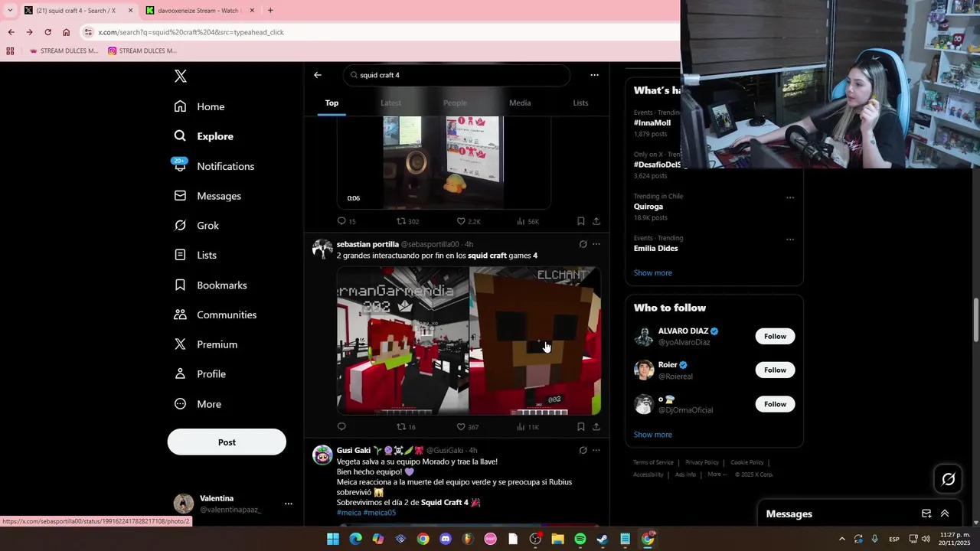Open Spotify from the taskbar
The image size is (980, 551).
tap(580, 539)
